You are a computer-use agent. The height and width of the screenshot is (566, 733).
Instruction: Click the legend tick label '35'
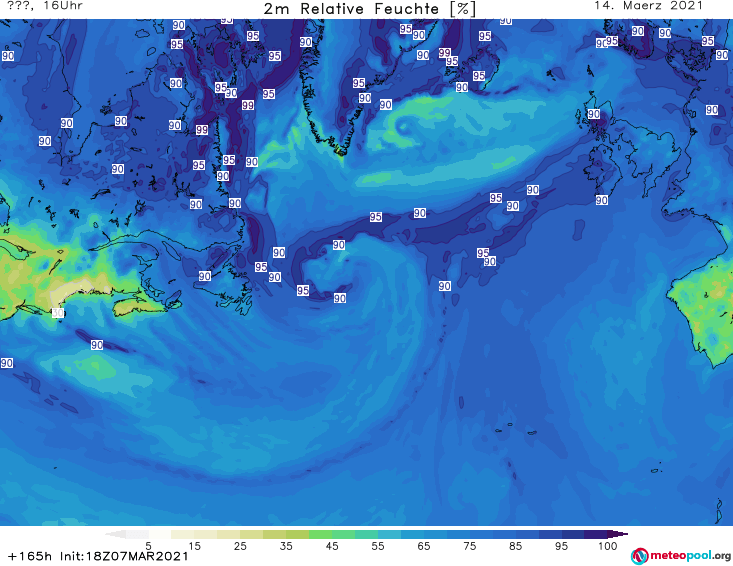(286, 546)
